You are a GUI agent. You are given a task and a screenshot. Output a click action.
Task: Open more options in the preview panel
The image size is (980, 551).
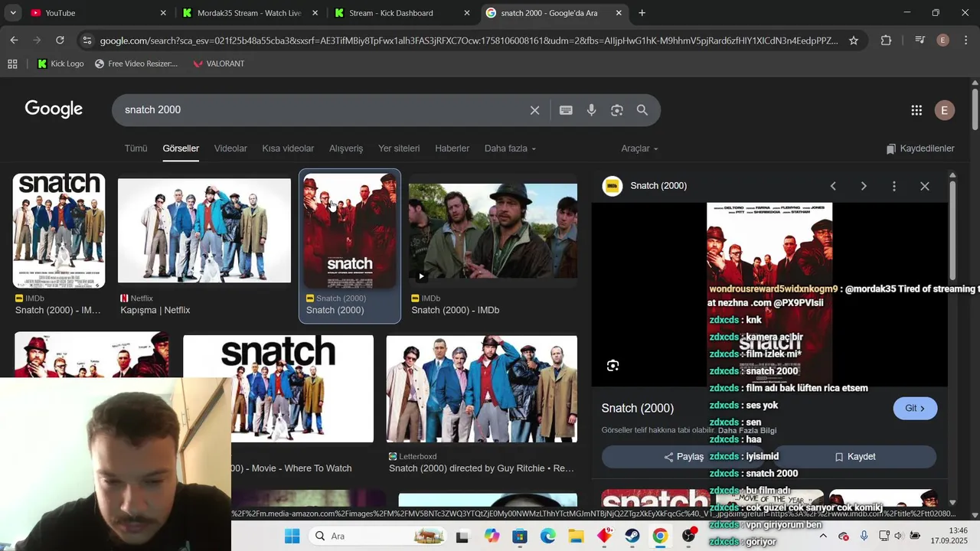tap(894, 186)
